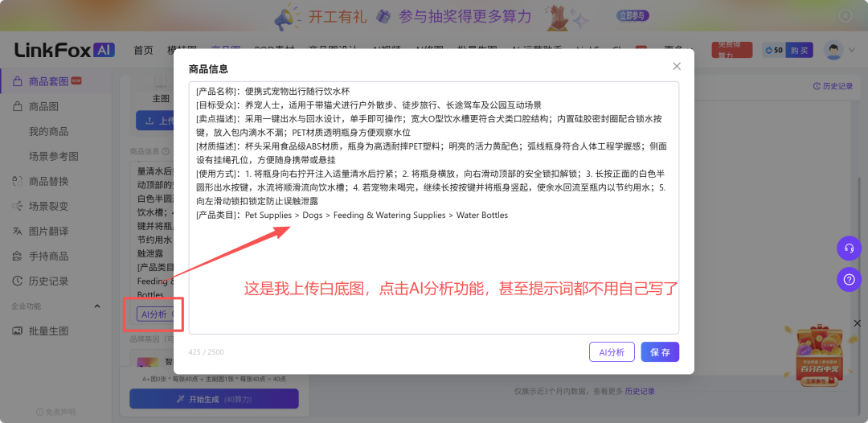Image resolution: width=868 pixels, height=423 pixels.
Task: Click the purple headset support button
Action: coord(850,248)
